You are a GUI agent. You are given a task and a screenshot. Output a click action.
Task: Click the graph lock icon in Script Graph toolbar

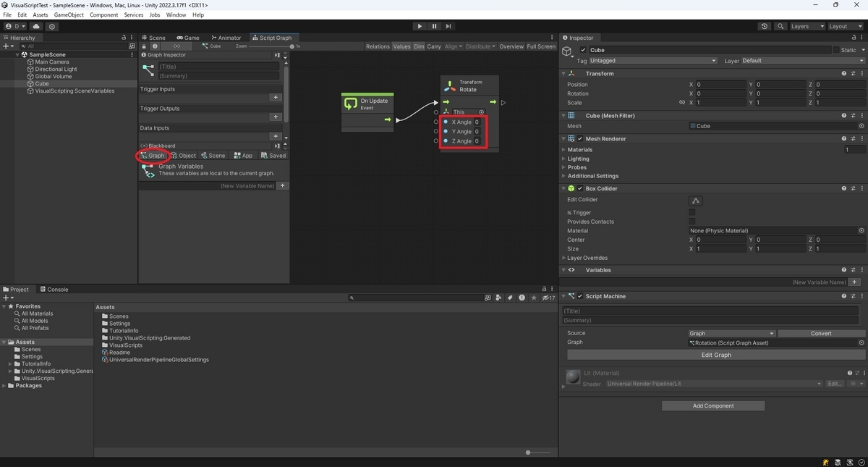(143, 46)
